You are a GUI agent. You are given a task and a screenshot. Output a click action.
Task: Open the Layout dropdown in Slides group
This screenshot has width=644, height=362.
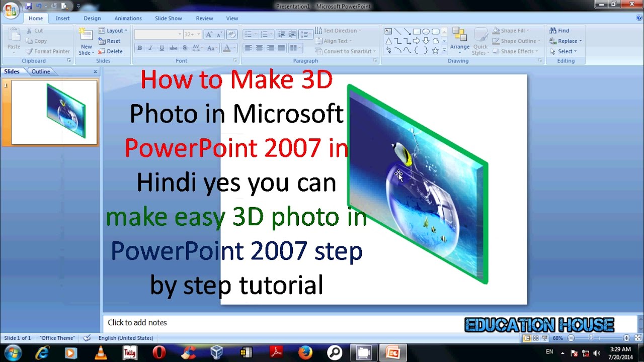coord(113,31)
